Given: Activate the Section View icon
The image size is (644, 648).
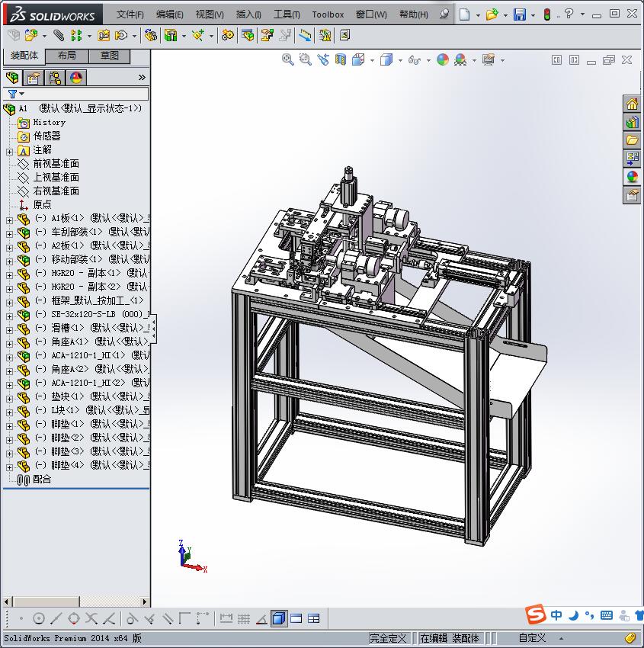Looking at the screenshot, I should 341,60.
